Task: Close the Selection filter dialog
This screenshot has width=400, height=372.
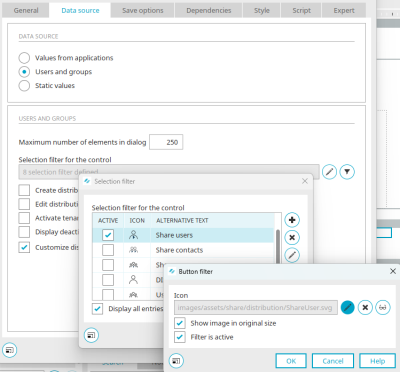Action: coord(305,181)
